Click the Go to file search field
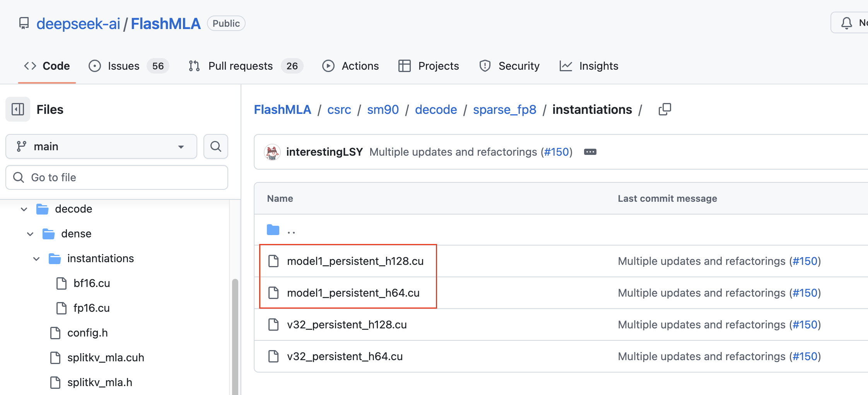Viewport: 868px width, 395px height. coord(117,177)
